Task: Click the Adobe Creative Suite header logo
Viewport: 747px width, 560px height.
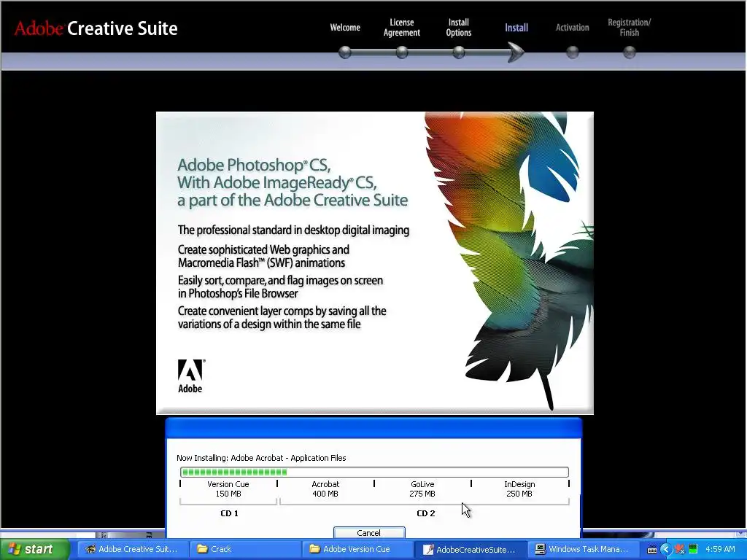Action: tap(96, 28)
